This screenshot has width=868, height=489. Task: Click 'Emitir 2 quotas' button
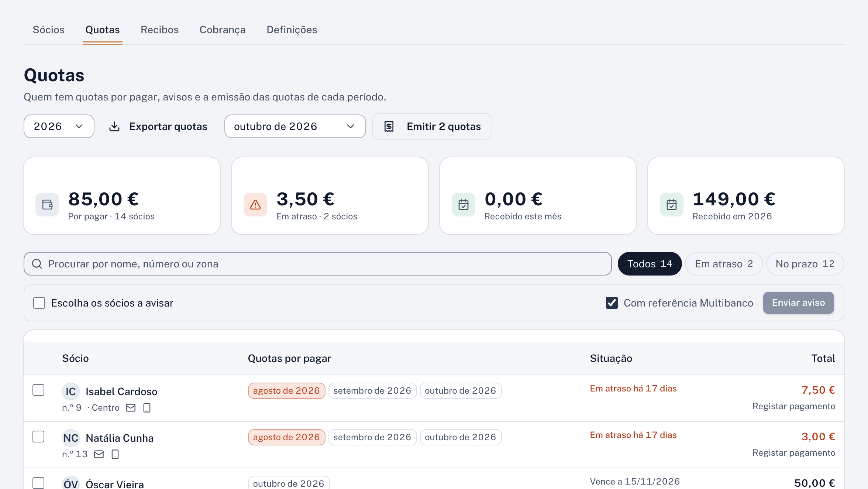point(432,126)
